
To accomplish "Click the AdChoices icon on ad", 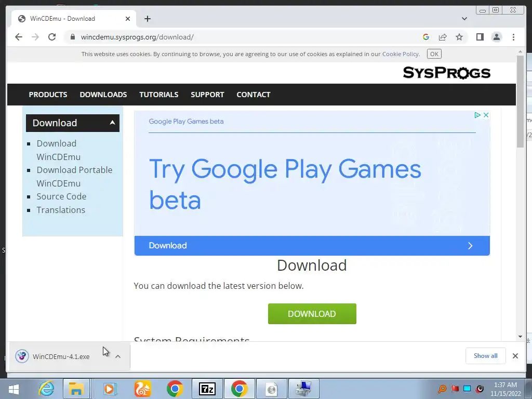I will pyautogui.click(x=477, y=115).
